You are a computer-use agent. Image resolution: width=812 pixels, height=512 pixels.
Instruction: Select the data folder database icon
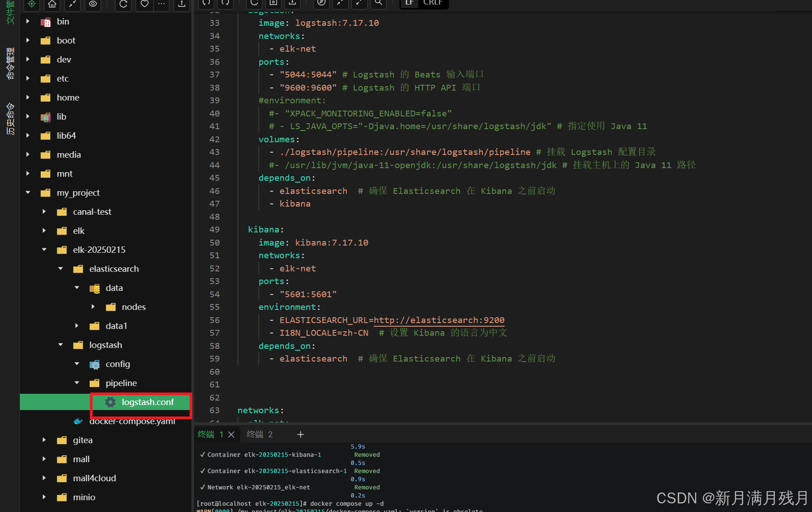[x=94, y=288]
